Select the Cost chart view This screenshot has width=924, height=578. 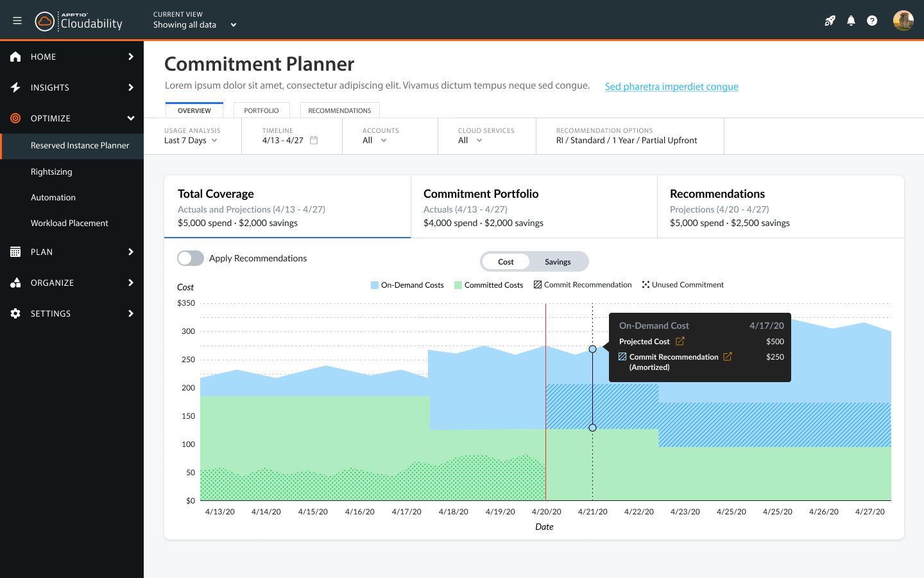pyautogui.click(x=506, y=261)
